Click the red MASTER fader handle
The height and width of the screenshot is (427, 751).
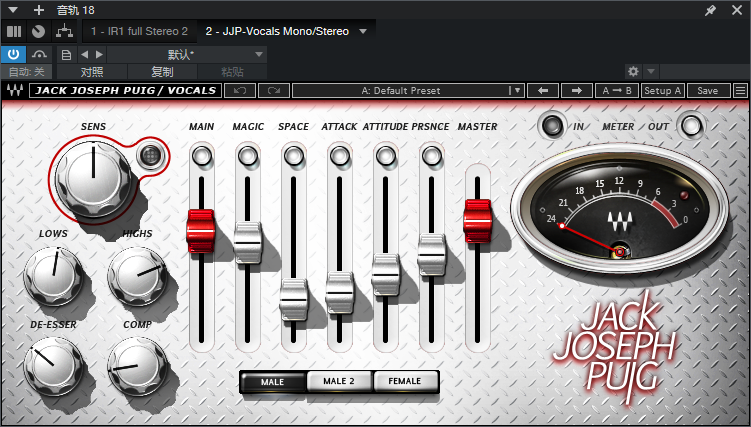(x=478, y=221)
